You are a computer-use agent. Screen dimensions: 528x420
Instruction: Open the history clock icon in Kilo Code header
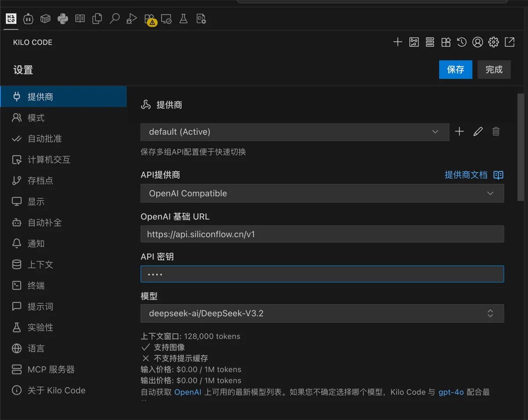(x=462, y=42)
